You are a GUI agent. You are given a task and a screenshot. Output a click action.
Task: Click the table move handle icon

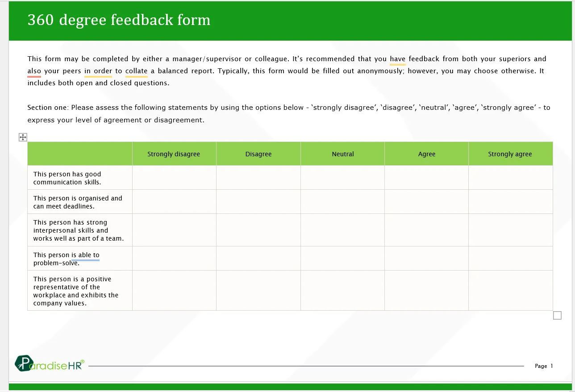pyautogui.click(x=23, y=137)
